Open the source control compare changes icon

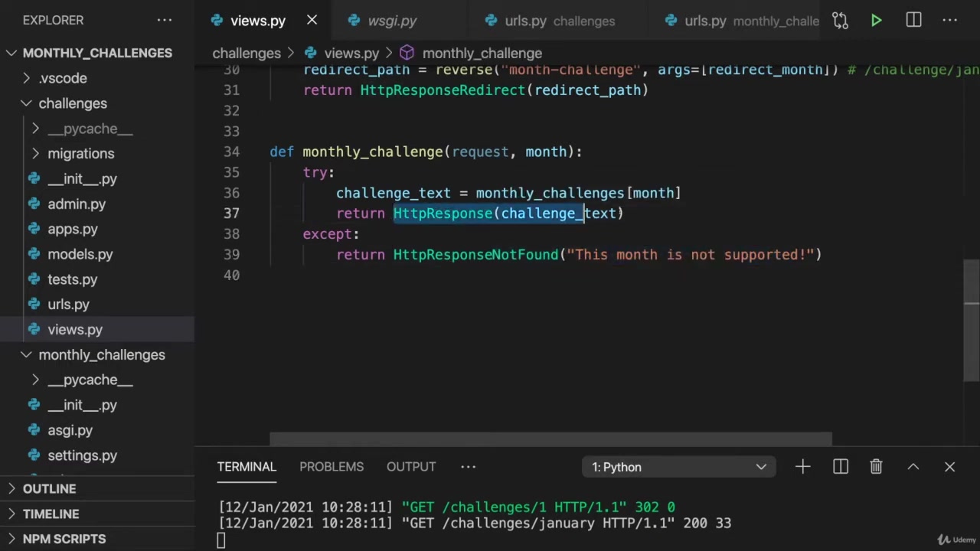pyautogui.click(x=840, y=21)
